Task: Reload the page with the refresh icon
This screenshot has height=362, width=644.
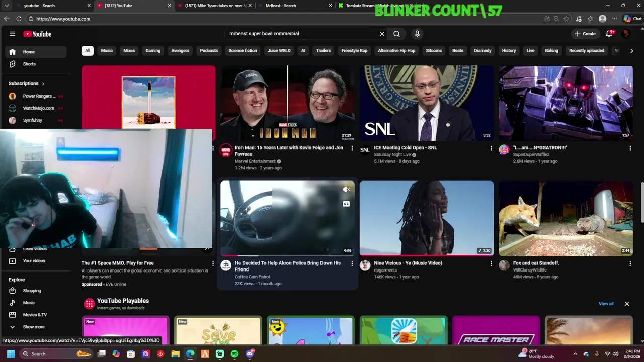Action: click(x=19, y=19)
